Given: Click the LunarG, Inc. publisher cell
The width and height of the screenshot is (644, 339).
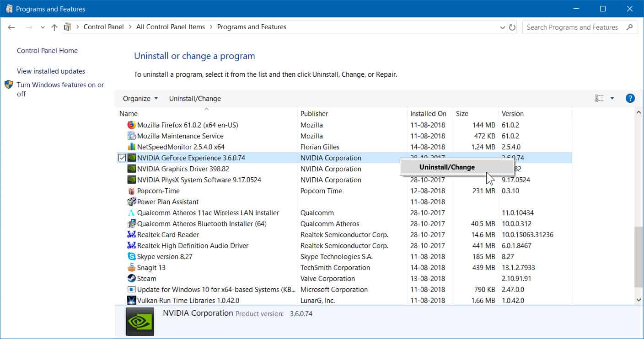Looking at the screenshot, I should (x=318, y=300).
